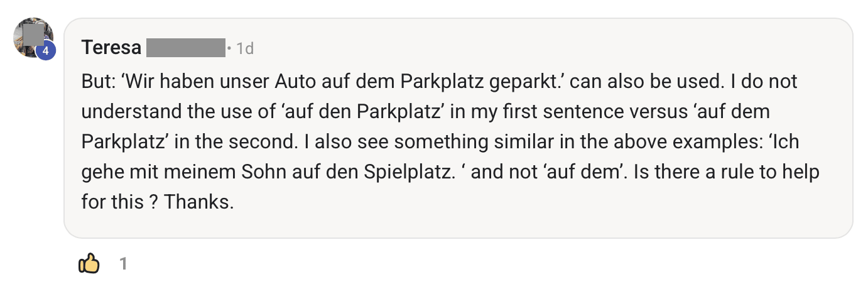This screenshot has width=868, height=284.
Task: Click 'gehe mit meinem Sohn' text
Action: pos(157,172)
